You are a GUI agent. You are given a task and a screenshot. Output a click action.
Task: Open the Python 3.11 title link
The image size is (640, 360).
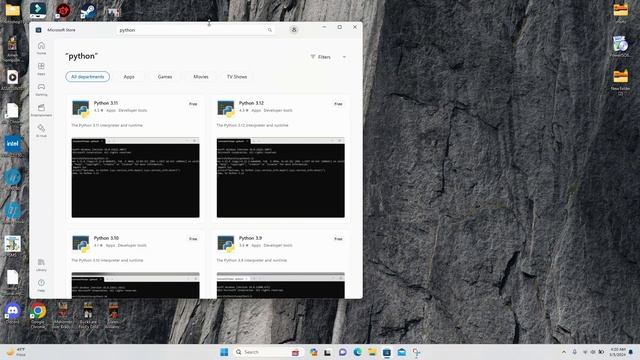point(106,103)
